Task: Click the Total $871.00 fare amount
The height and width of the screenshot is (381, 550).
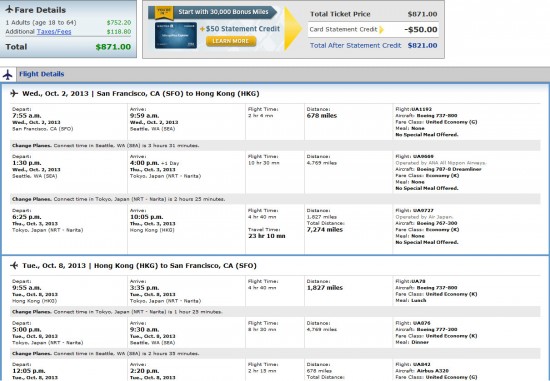Action: tap(113, 47)
